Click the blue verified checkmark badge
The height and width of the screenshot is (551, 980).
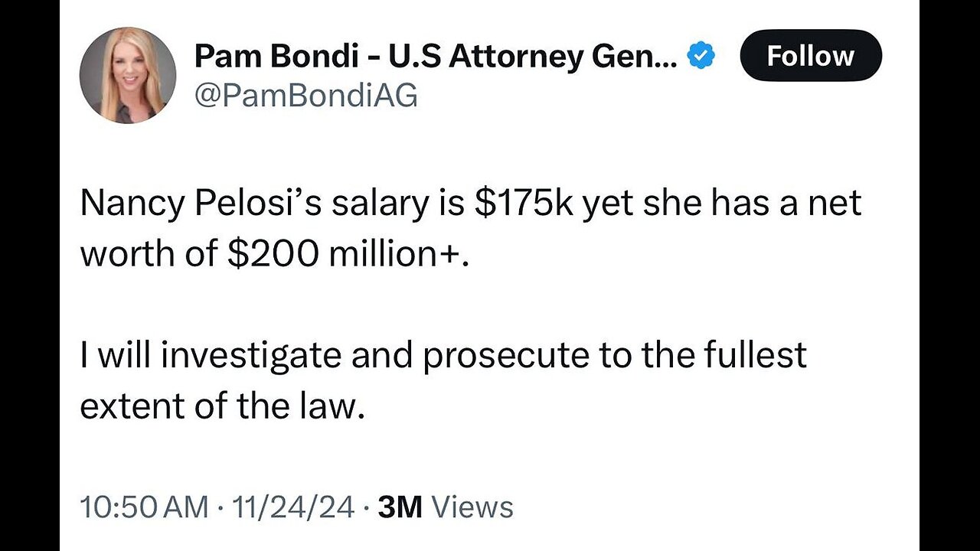pos(701,56)
